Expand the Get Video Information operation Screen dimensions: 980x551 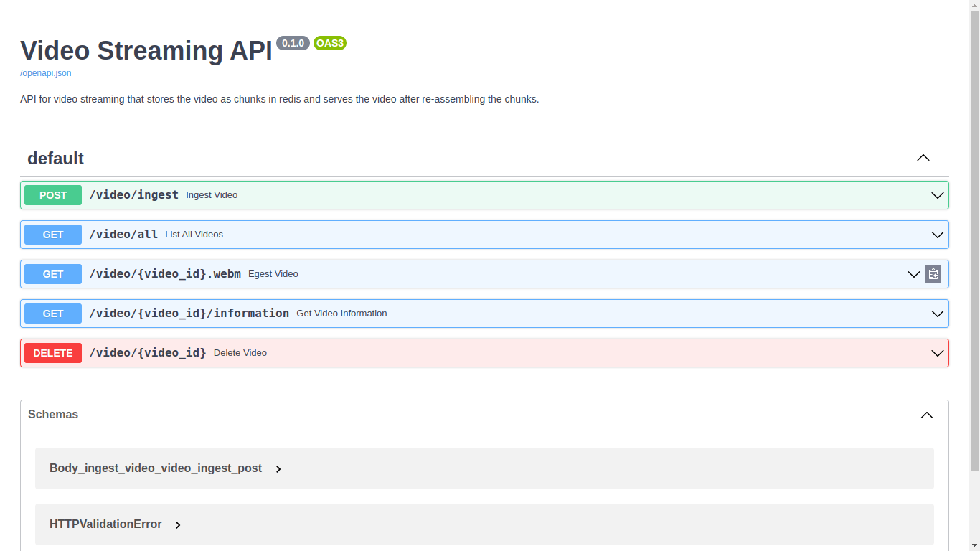[936, 313]
